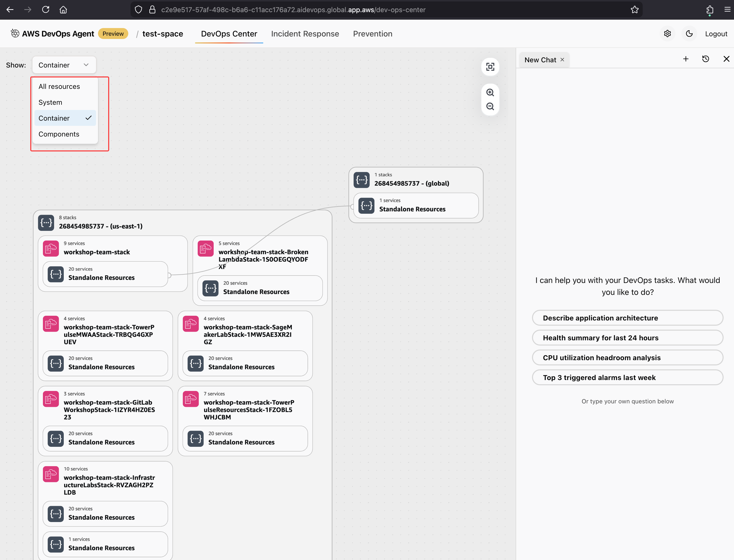
Task: Start a new chat with plus icon
Action: pyautogui.click(x=686, y=59)
